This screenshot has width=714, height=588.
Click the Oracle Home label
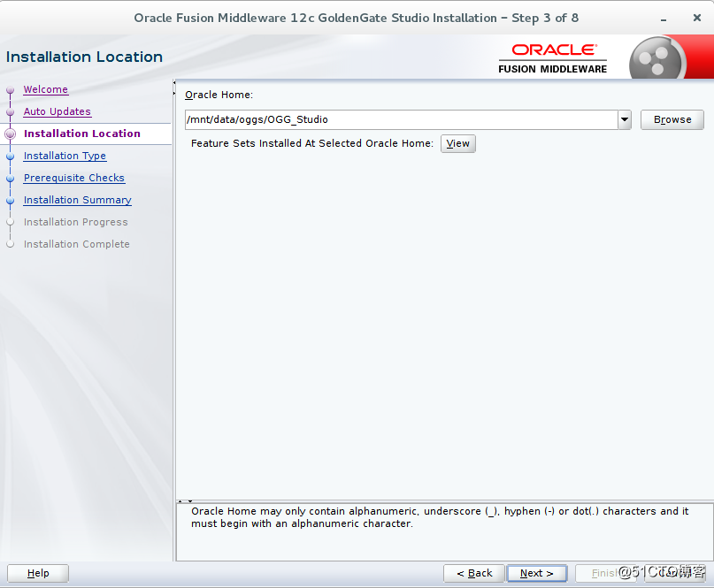(219, 95)
